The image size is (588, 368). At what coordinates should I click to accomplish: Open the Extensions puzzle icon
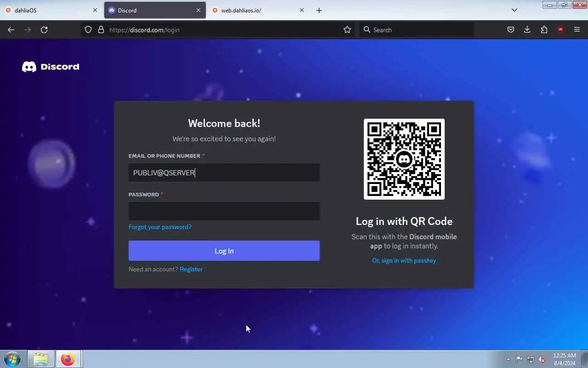coord(544,30)
